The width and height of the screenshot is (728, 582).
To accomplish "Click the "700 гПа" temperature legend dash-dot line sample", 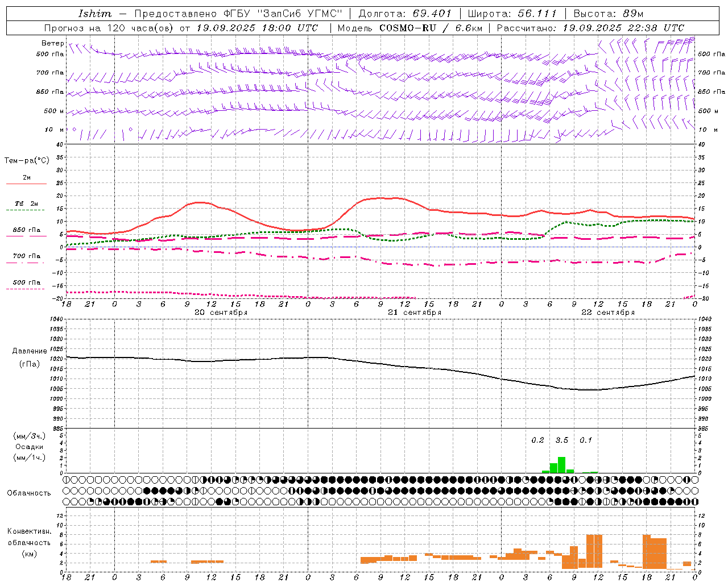I will click(26, 263).
